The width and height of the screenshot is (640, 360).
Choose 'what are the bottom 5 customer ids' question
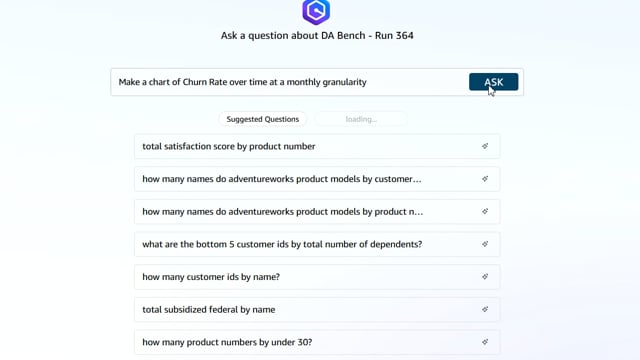[x=317, y=244]
